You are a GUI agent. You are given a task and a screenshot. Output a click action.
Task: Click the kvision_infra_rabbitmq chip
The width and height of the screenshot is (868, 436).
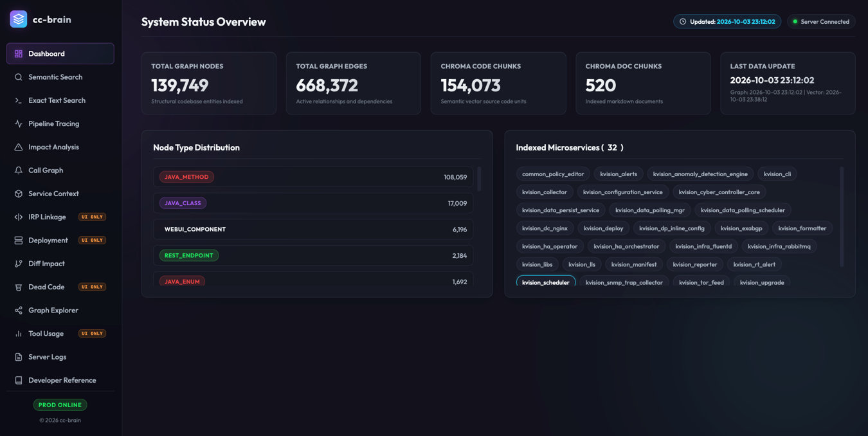click(779, 246)
